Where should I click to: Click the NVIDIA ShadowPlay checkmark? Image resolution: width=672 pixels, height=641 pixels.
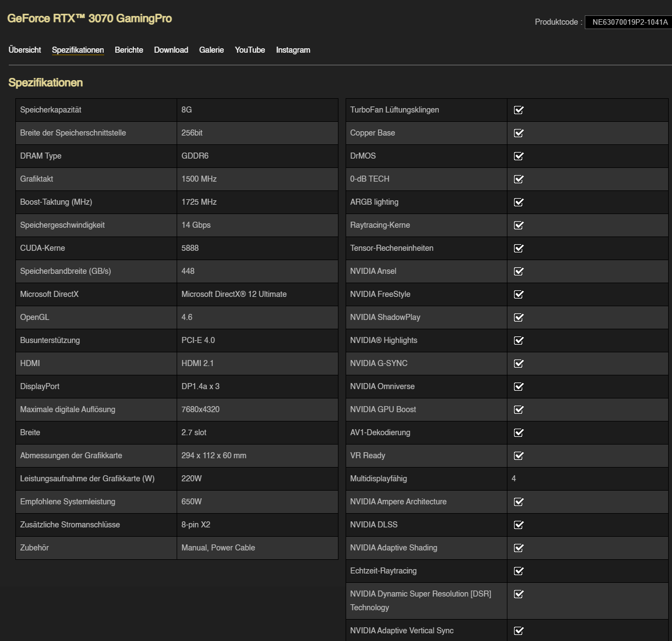pos(519,317)
